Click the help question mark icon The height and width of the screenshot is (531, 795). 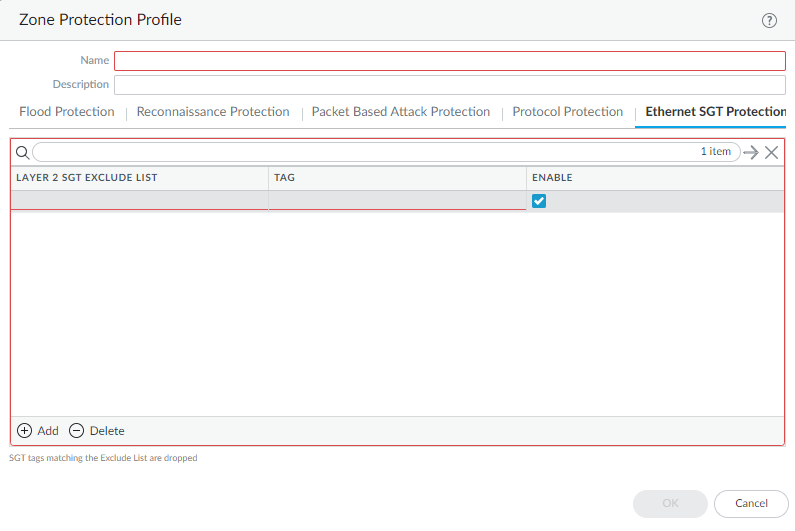click(769, 20)
